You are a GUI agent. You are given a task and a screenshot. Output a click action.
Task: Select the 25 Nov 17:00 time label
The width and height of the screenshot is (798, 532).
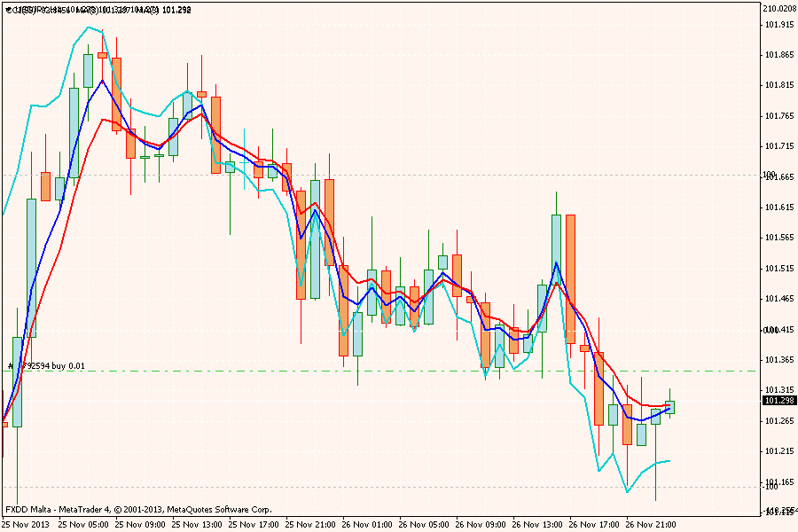pos(254,524)
